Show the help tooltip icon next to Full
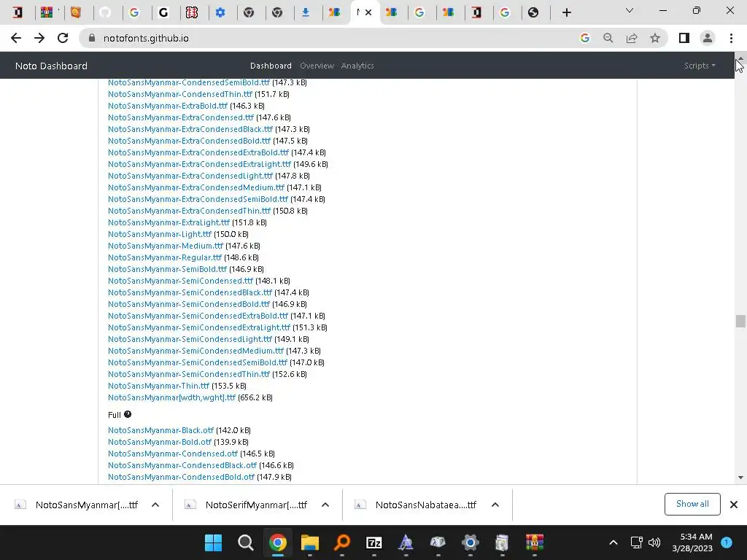 128,414
